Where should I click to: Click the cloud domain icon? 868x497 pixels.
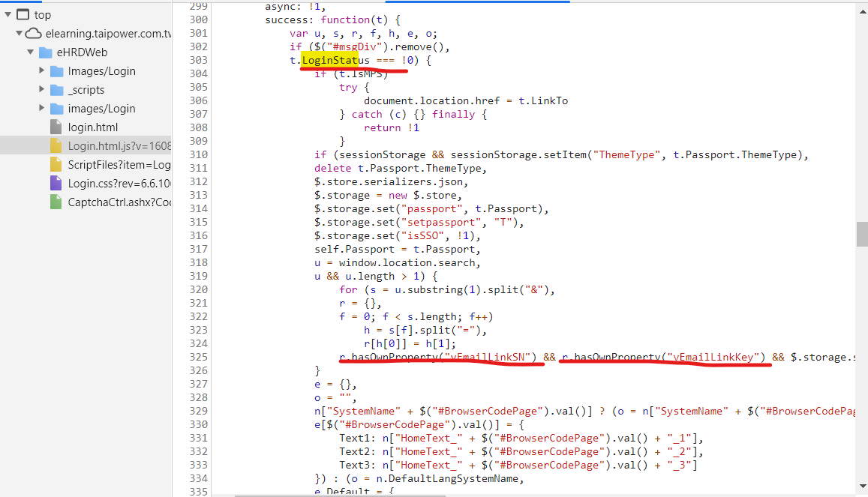[33, 33]
